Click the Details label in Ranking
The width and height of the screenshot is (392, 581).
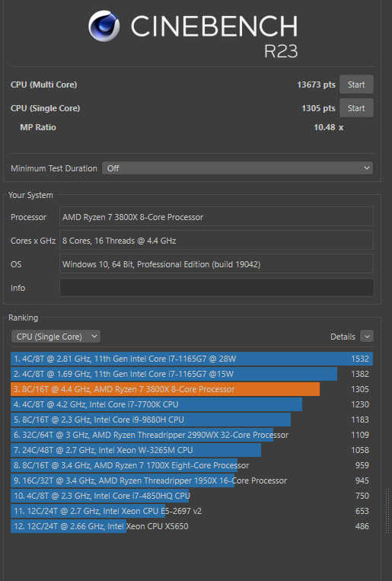[343, 337]
